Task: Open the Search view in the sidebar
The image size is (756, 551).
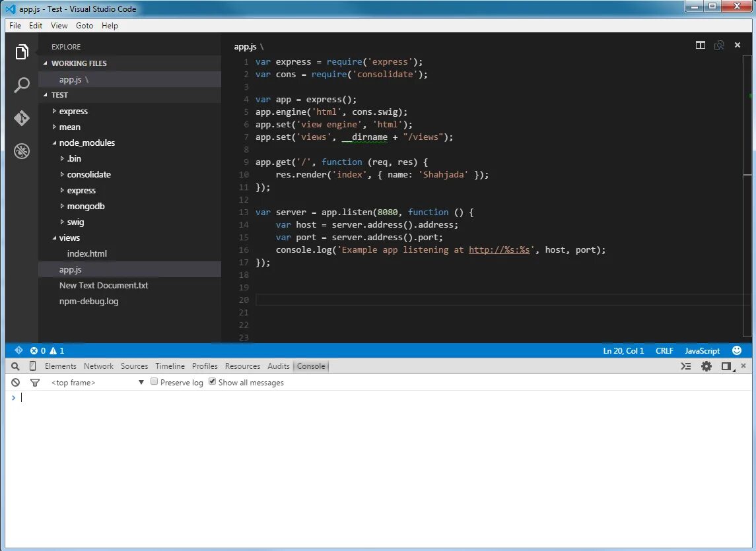Action: 22,85
